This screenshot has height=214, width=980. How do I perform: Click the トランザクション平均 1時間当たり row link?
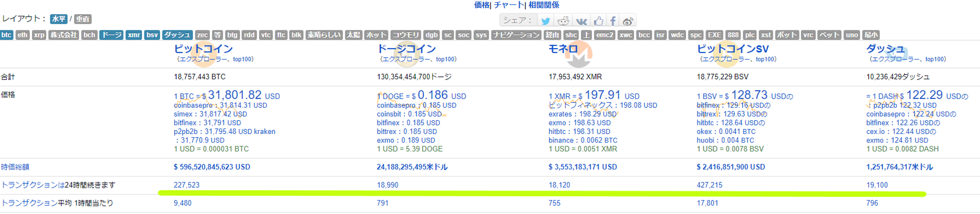point(57,203)
